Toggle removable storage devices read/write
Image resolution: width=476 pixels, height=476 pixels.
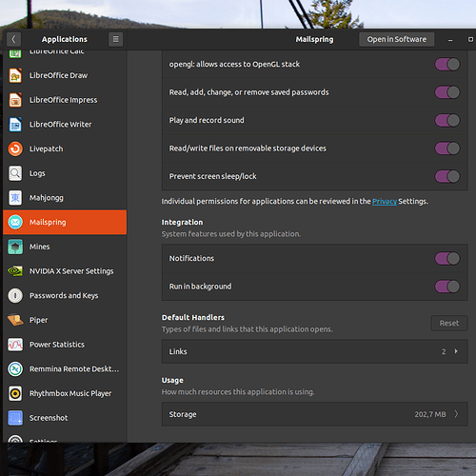447,149
